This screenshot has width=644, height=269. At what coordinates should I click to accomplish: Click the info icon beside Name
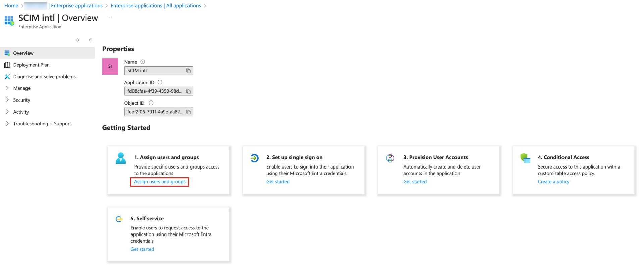click(143, 62)
